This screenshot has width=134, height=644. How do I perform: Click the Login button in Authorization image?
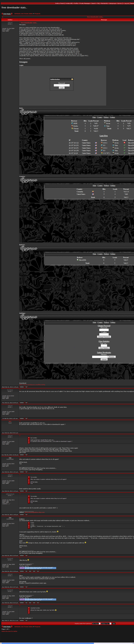coord(62,88)
